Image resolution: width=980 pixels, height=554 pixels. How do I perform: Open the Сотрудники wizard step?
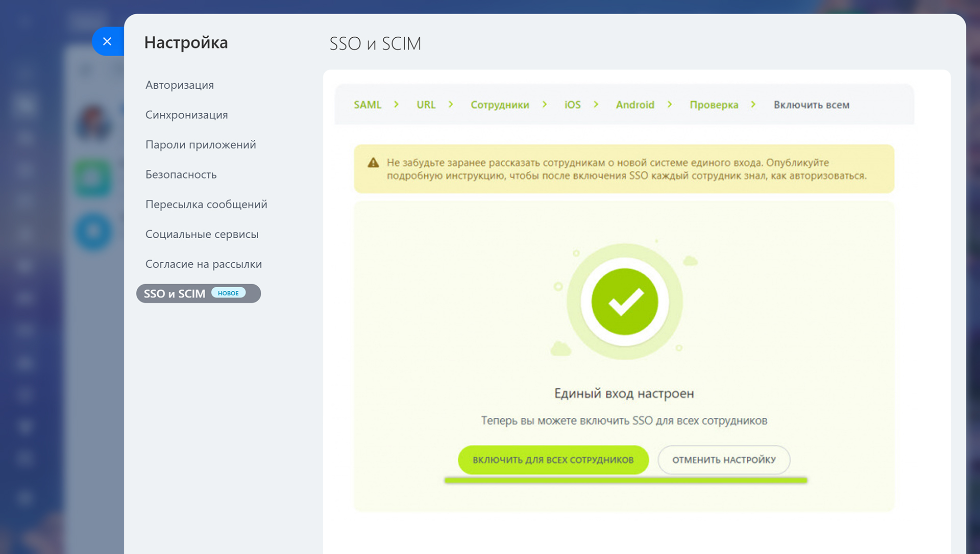coord(500,105)
